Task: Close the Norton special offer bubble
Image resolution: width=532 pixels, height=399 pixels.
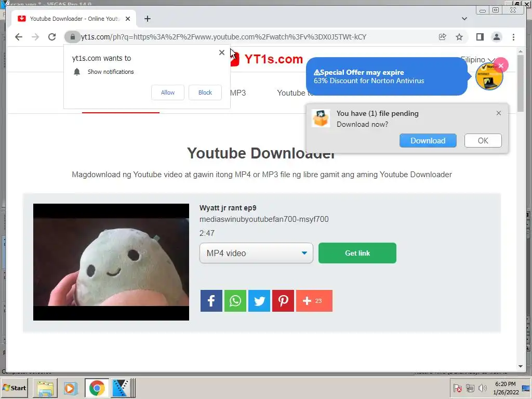Action: pos(501,65)
